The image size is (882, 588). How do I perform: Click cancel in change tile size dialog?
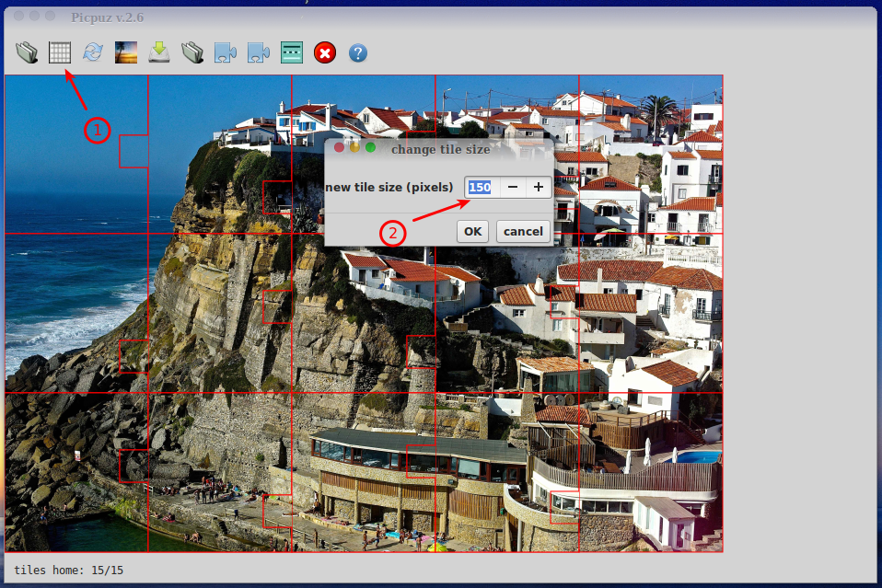(523, 231)
